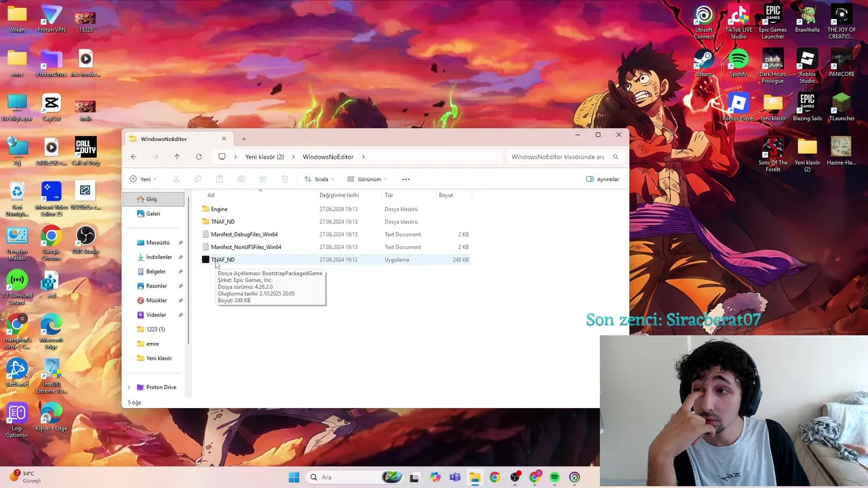868x488 pixels.
Task: Open Logi Options+ desktop icon
Action: coord(17,421)
